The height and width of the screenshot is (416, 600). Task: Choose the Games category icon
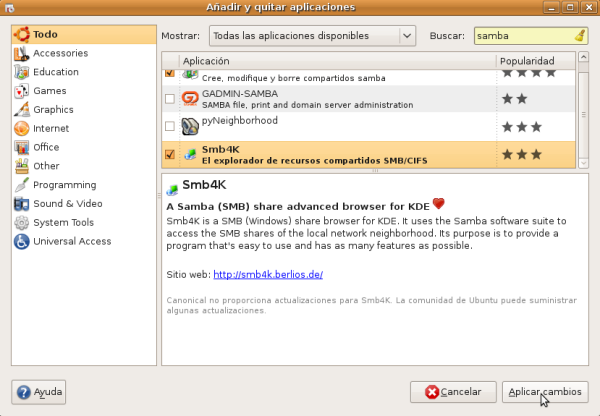pyautogui.click(x=21, y=91)
